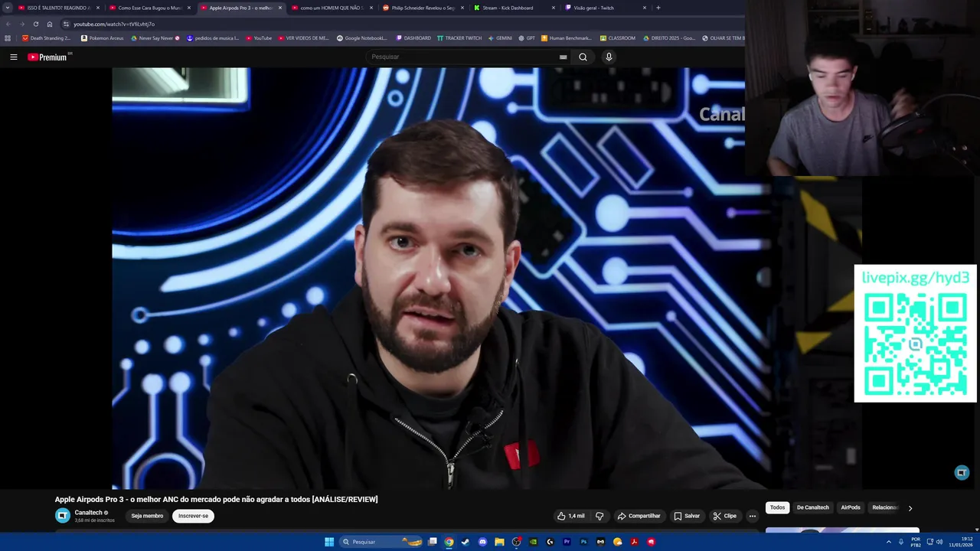Image resolution: width=980 pixels, height=551 pixels.
Task: Open Chrome from the taskbar
Action: click(x=449, y=542)
